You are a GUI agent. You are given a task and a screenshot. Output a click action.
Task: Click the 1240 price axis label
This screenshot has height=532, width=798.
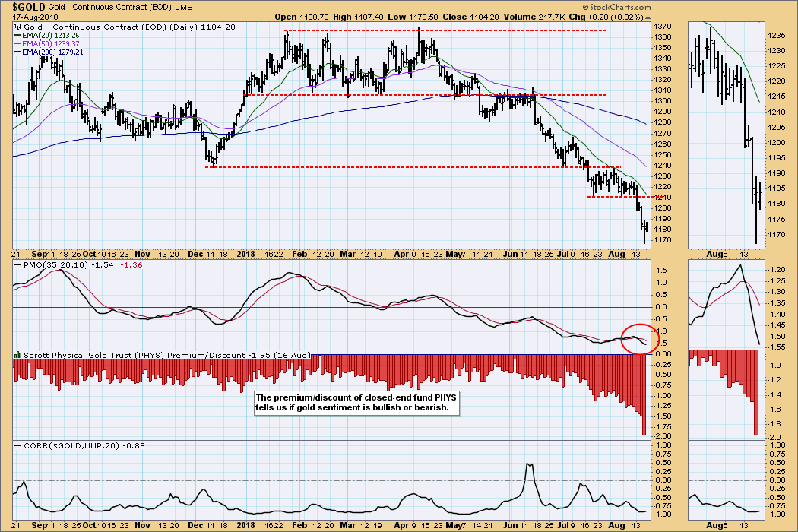pos(662,166)
